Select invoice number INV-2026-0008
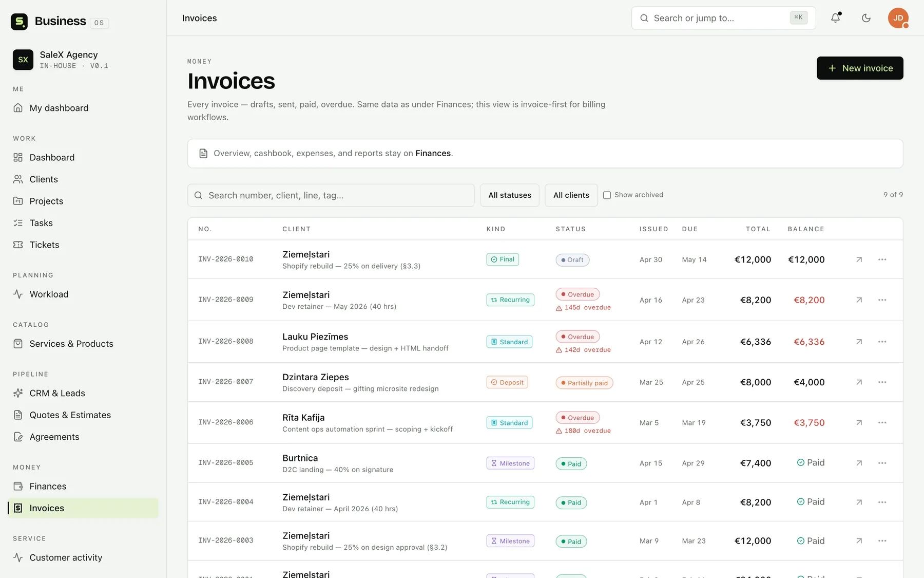The width and height of the screenshot is (924, 578). 226,342
